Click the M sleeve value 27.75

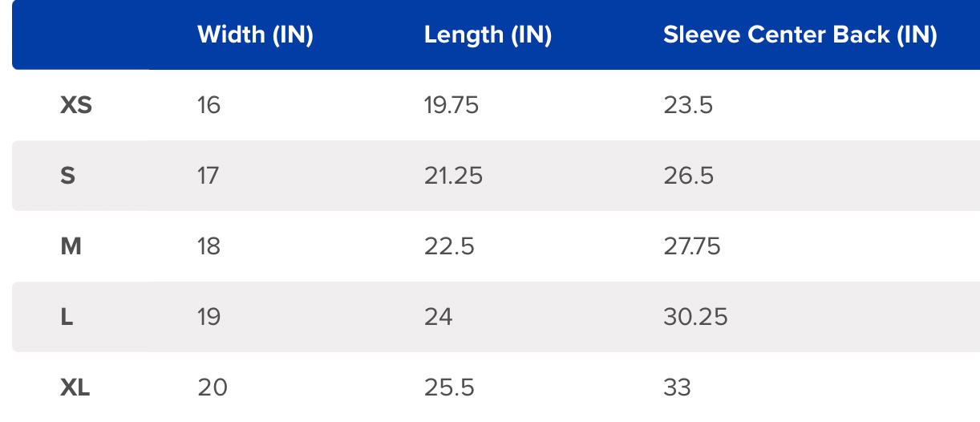(x=692, y=246)
